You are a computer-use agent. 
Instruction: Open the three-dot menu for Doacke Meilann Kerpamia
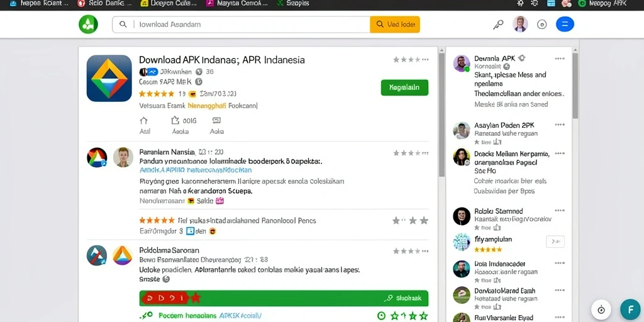(559, 153)
